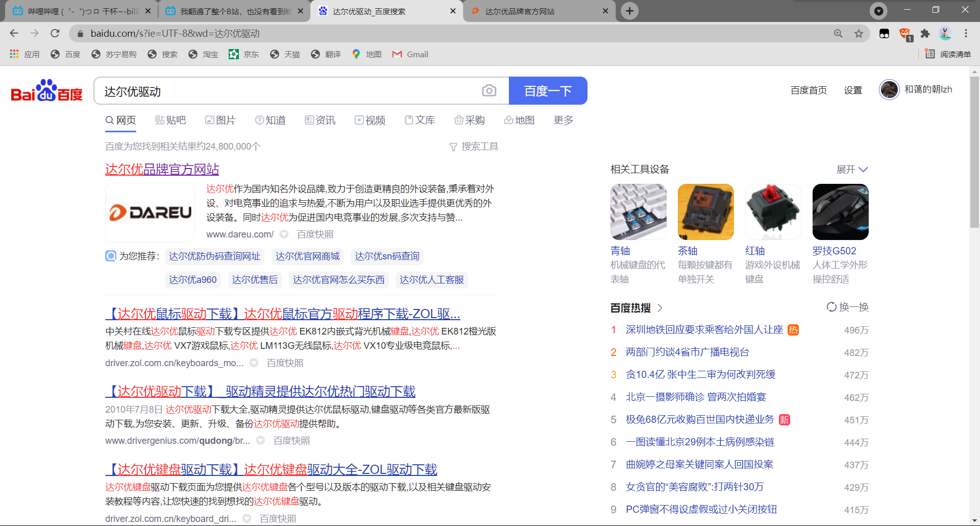The width and height of the screenshot is (980, 526).
Task: Open the 京东 bookmark
Action: click(x=244, y=54)
